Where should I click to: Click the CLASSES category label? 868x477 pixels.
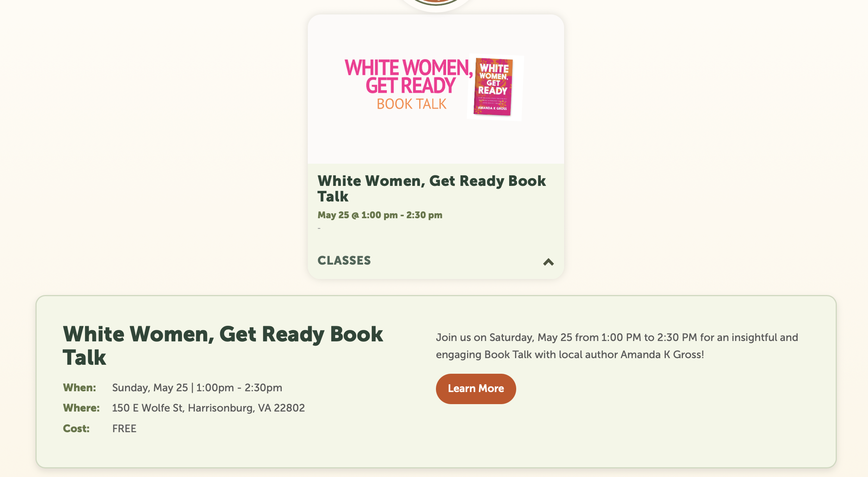point(344,260)
